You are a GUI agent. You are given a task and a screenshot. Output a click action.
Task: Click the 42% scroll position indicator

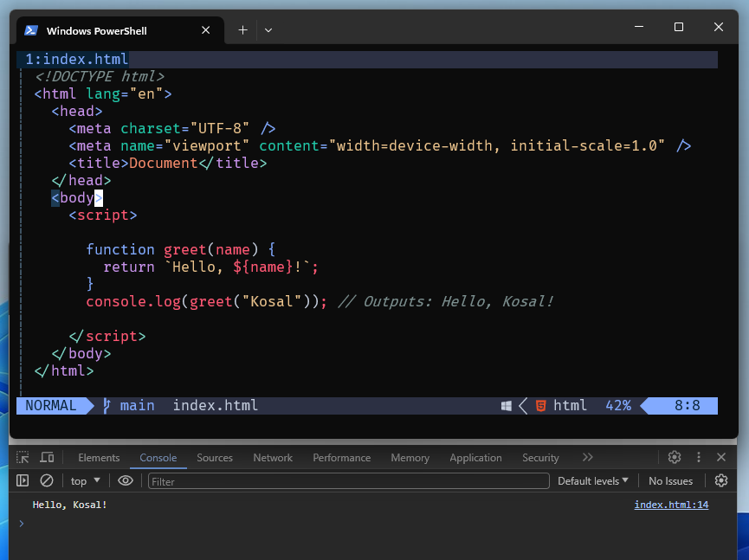click(618, 406)
